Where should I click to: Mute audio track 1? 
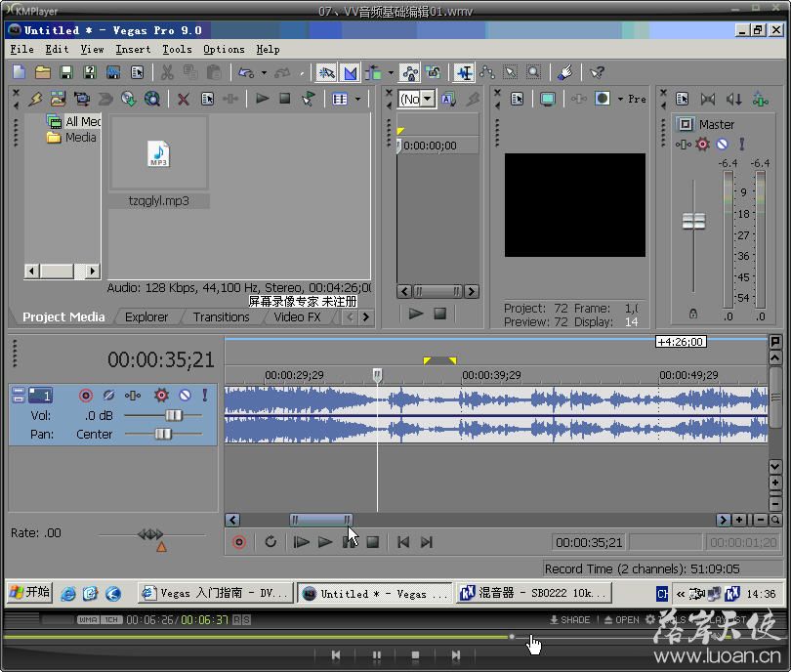pyautogui.click(x=186, y=395)
